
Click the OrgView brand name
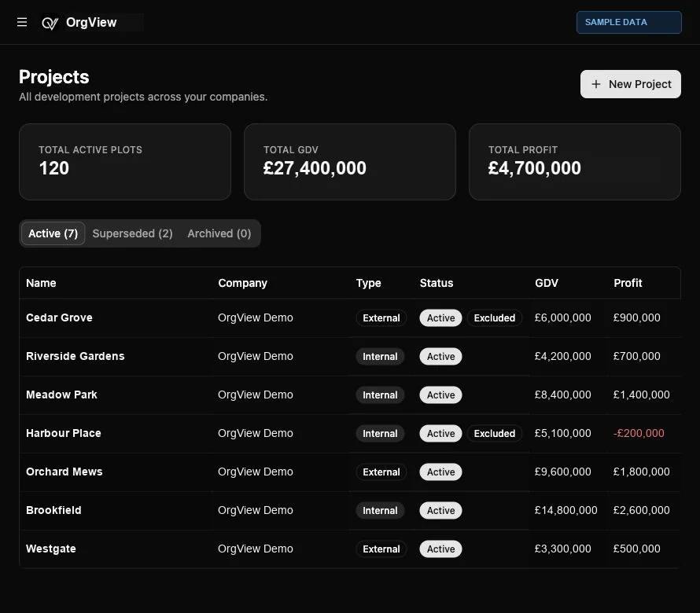pos(91,22)
